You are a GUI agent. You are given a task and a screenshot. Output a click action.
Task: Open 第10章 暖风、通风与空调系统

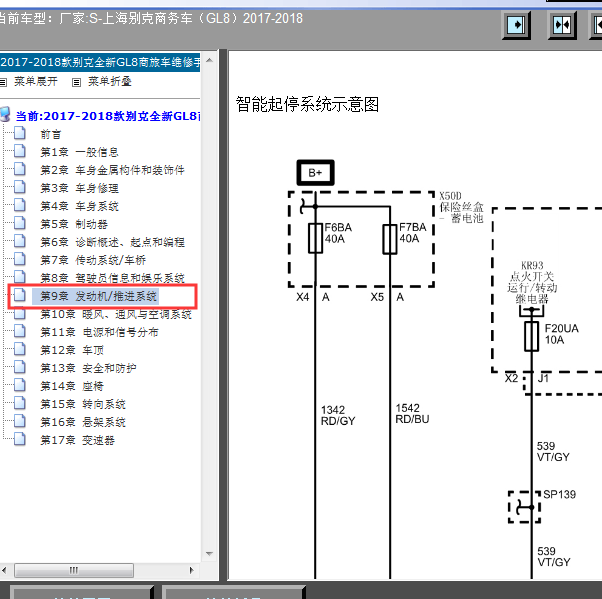coord(116,314)
